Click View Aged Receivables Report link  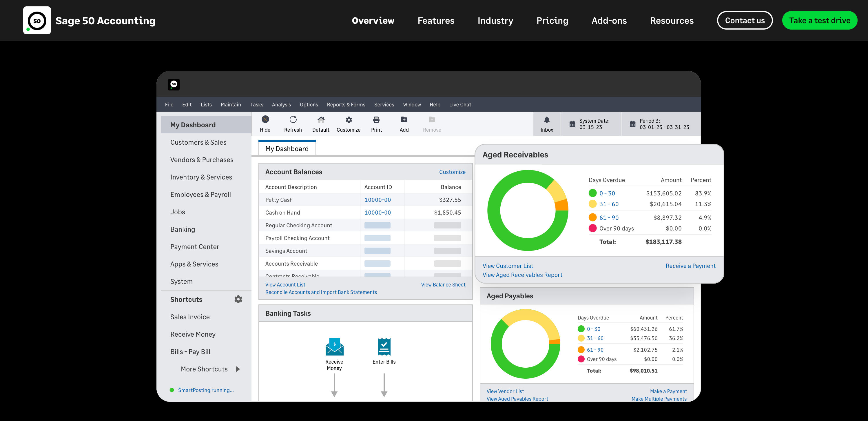click(x=522, y=275)
